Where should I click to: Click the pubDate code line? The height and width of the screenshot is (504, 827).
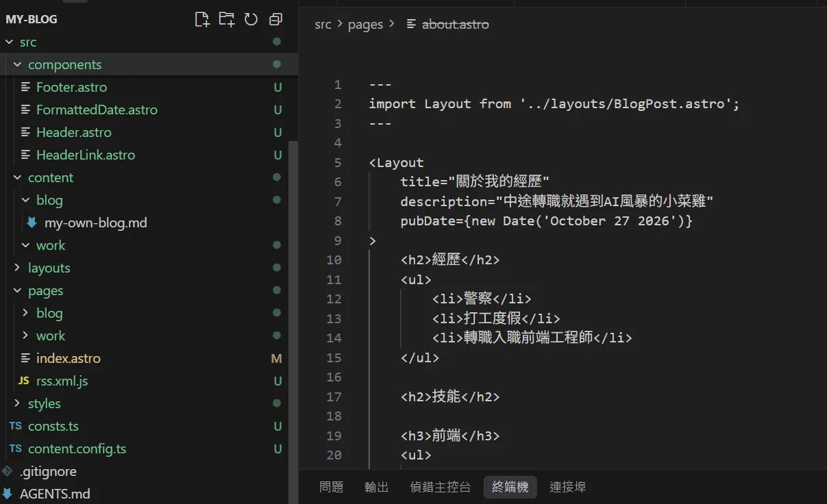coord(547,221)
